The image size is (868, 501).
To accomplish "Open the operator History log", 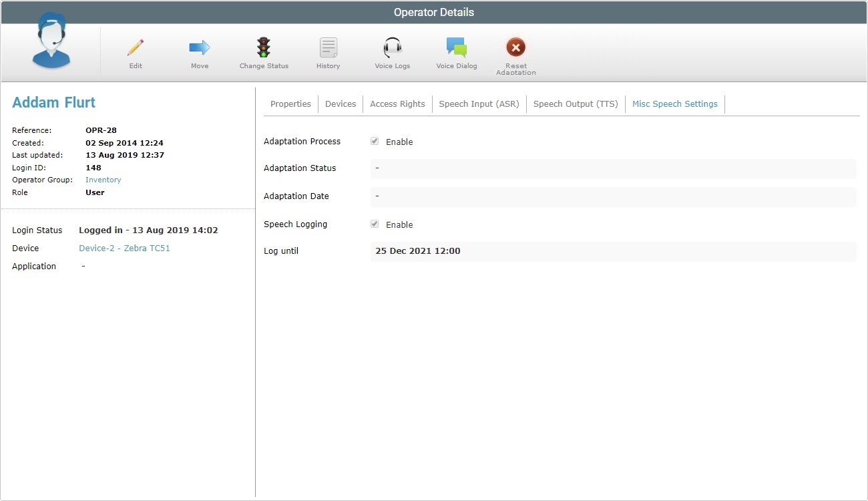I will tap(328, 48).
